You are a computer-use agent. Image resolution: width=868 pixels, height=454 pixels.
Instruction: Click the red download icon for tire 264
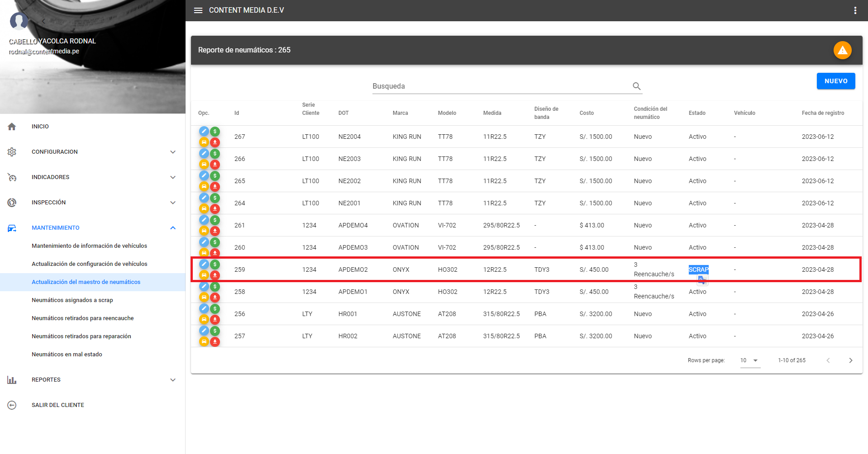coord(215,208)
